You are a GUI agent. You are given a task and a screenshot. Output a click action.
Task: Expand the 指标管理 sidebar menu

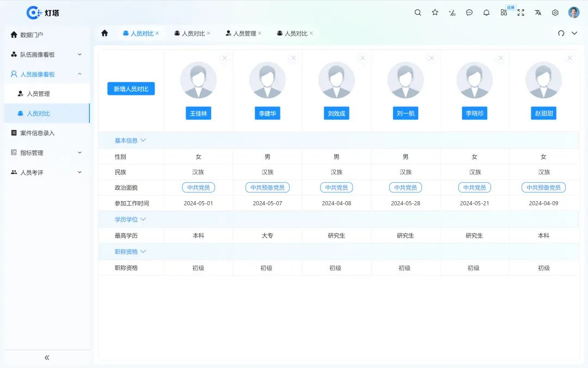coord(46,152)
